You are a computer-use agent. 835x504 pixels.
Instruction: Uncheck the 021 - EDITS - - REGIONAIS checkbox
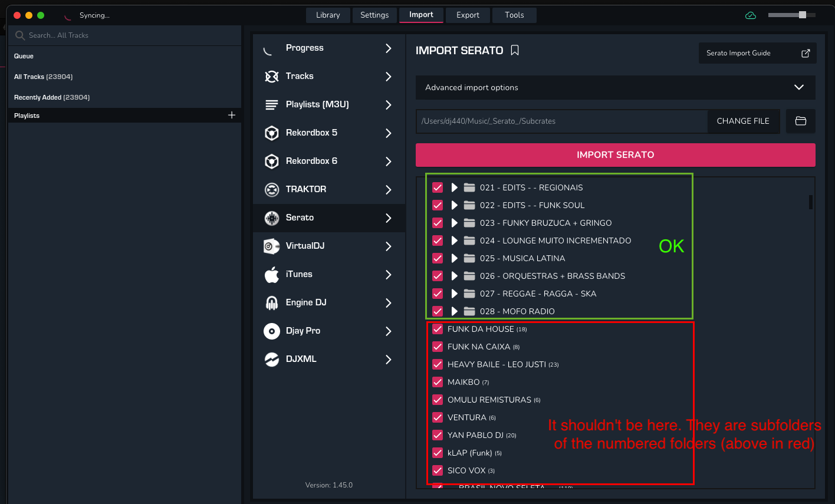438,187
